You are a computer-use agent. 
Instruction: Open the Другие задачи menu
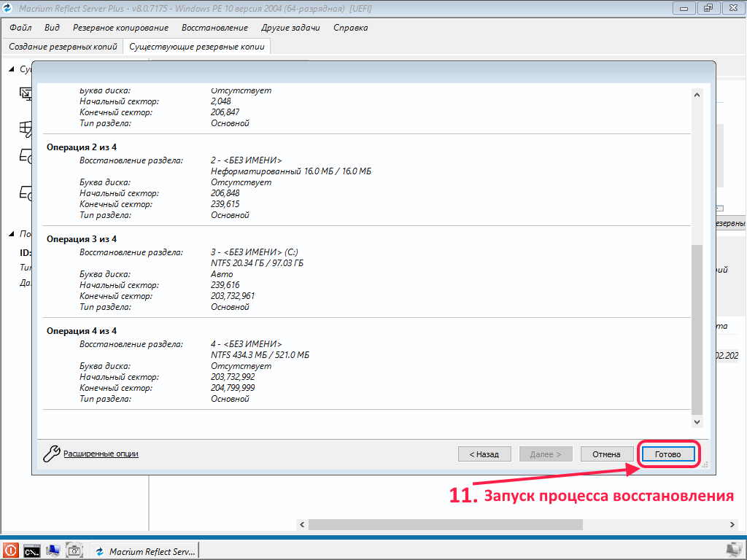click(x=290, y=28)
